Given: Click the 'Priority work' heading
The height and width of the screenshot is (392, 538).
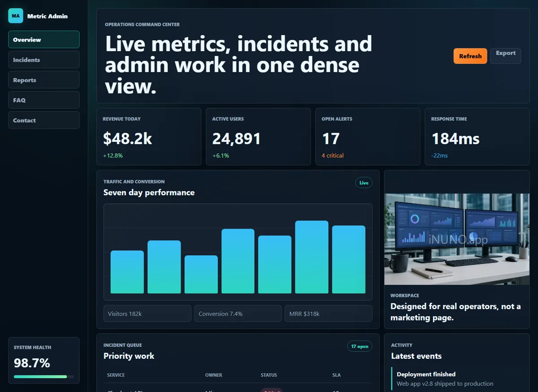Looking at the screenshot, I should (129, 356).
